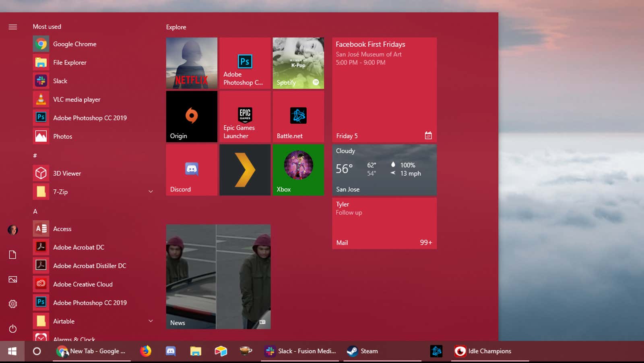Open the coffee cup app on taskbar
Image resolution: width=644 pixels, height=363 pixels.
pyautogui.click(x=246, y=351)
